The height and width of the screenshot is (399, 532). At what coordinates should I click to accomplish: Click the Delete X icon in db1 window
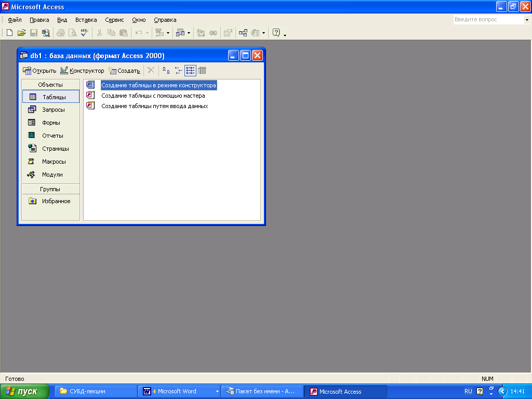tap(151, 70)
